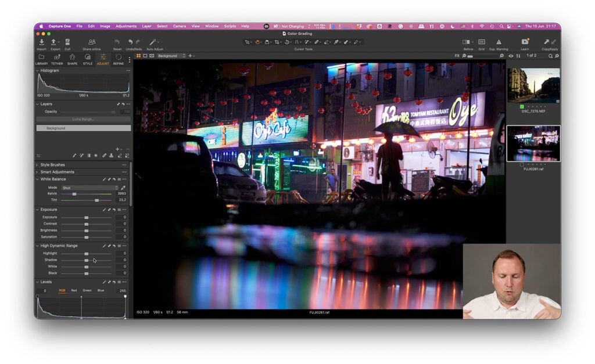The image size is (595, 364).
Task: Switch to the Refine tool tab
Action: tap(119, 59)
